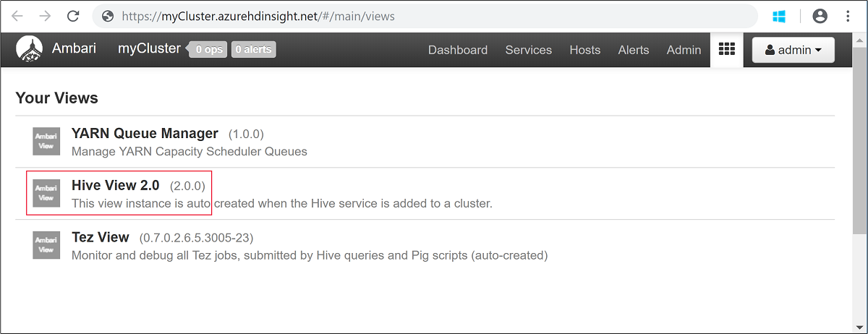
Task: Open the Alerts page
Action: (633, 50)
